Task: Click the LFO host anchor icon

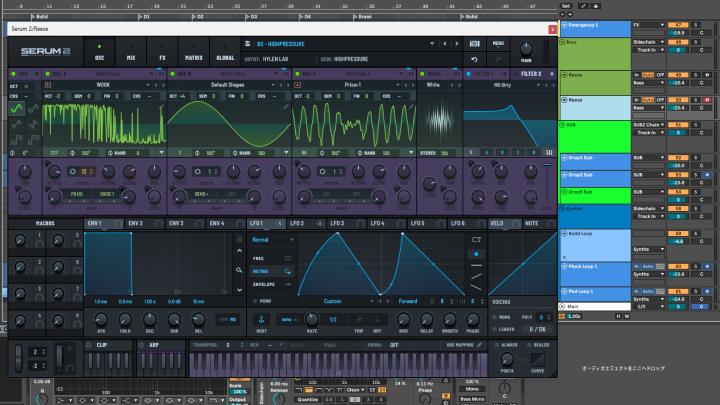Action: click(261, 319)
